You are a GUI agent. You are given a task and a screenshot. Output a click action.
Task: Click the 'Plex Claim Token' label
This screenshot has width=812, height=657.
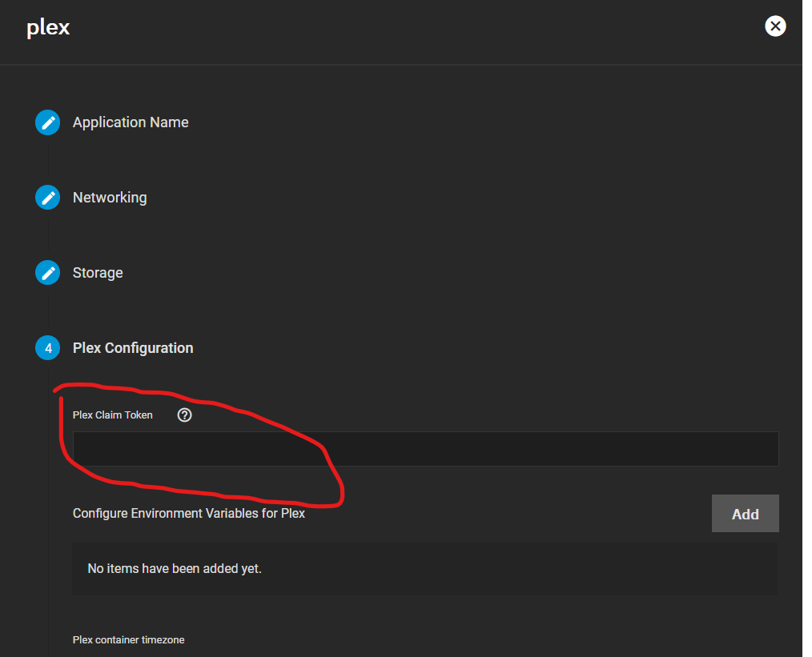click(x=113, y=415)
